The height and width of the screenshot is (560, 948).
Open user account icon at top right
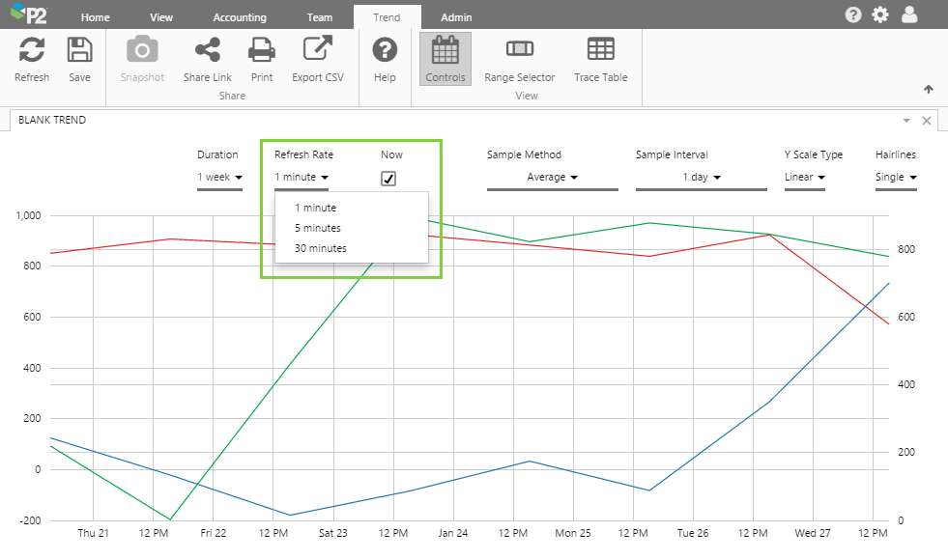(909, 14)
